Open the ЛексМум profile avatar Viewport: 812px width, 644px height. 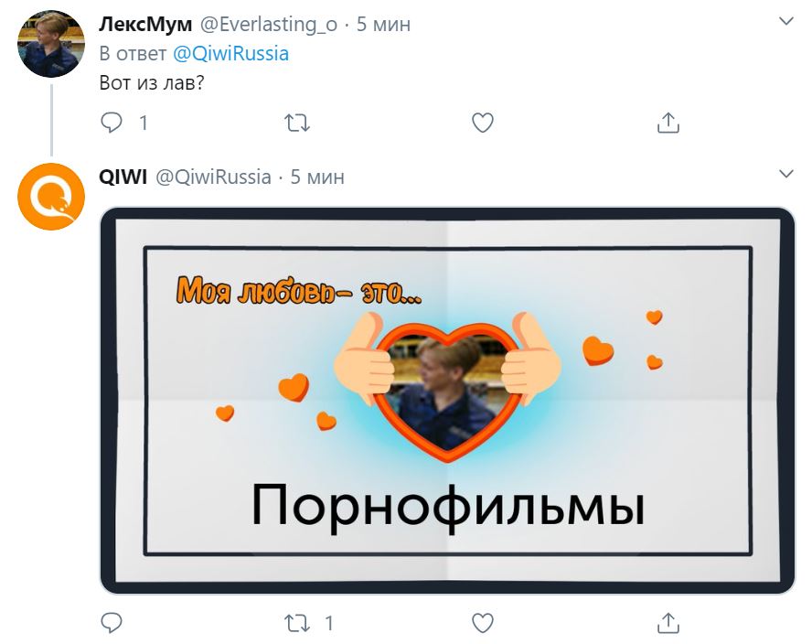click(51, 44)
